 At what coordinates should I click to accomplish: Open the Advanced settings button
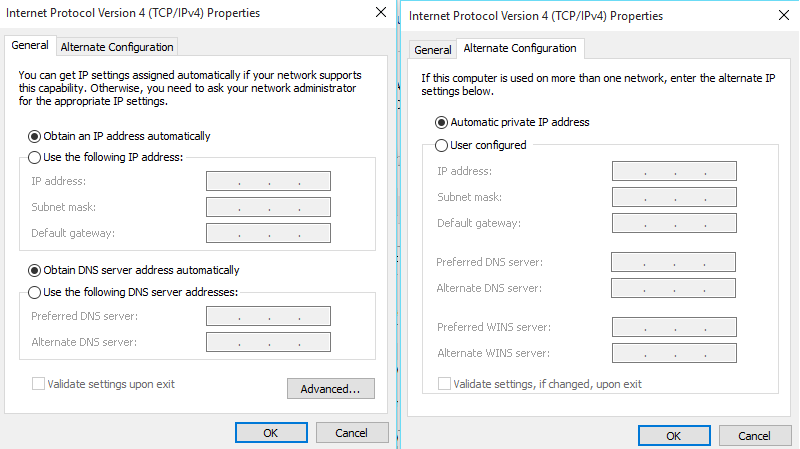click(x=331, y=389)
